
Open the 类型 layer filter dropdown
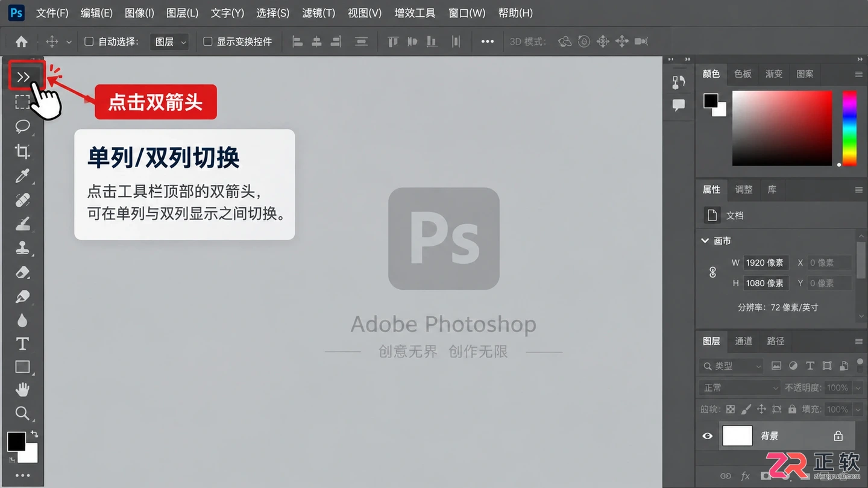click(x=732, y=366)
